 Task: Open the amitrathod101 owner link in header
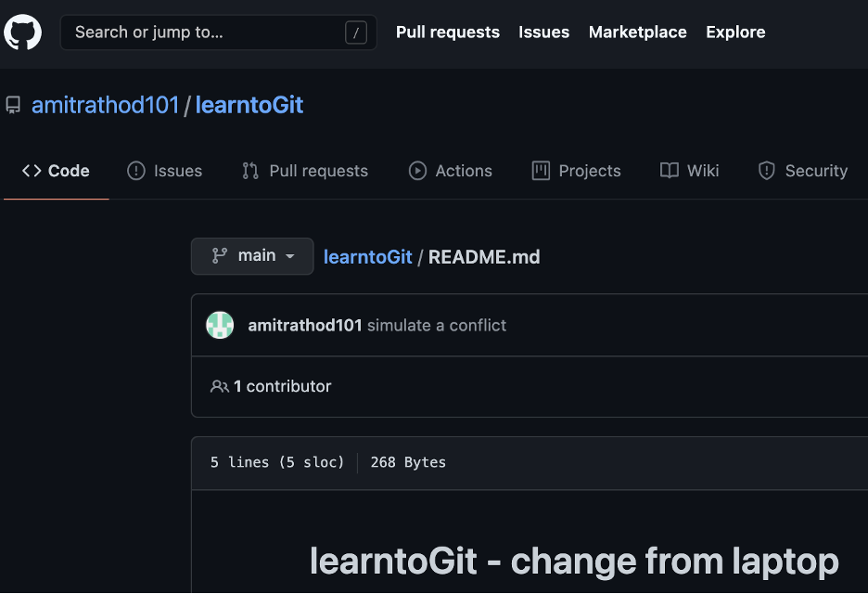[105, 105]
